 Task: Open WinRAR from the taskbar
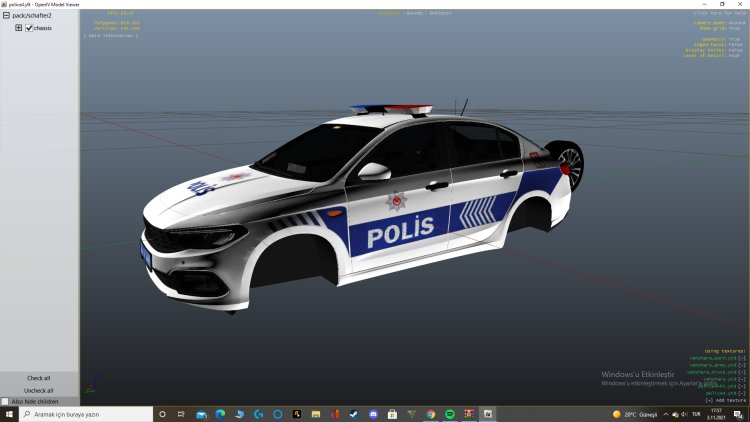(469, 414)
